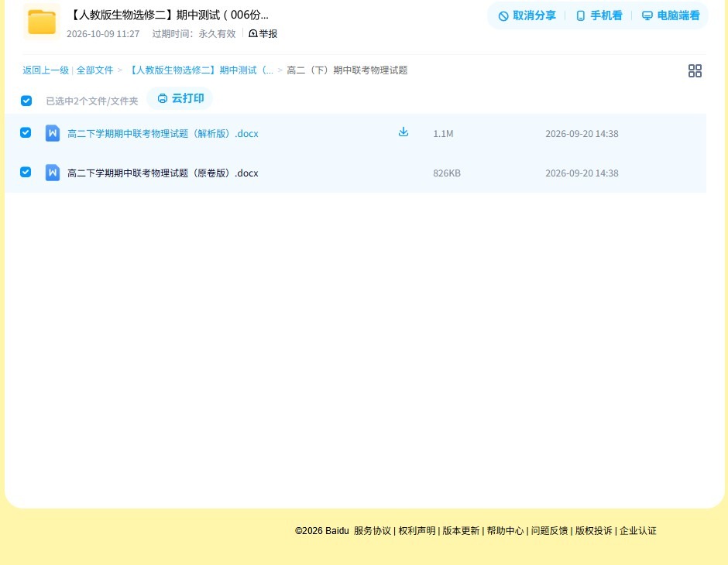This screenshot has height=565, width=728.
Task: Click 解析版 file's date 2026-09-20 14:38
Action: tap(582, 134)
